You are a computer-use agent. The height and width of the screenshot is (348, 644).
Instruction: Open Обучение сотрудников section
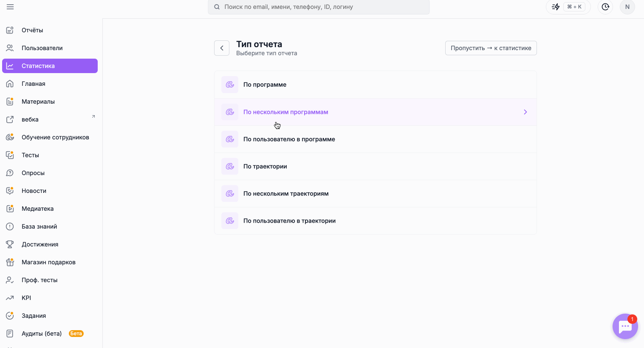pos(50,137)
